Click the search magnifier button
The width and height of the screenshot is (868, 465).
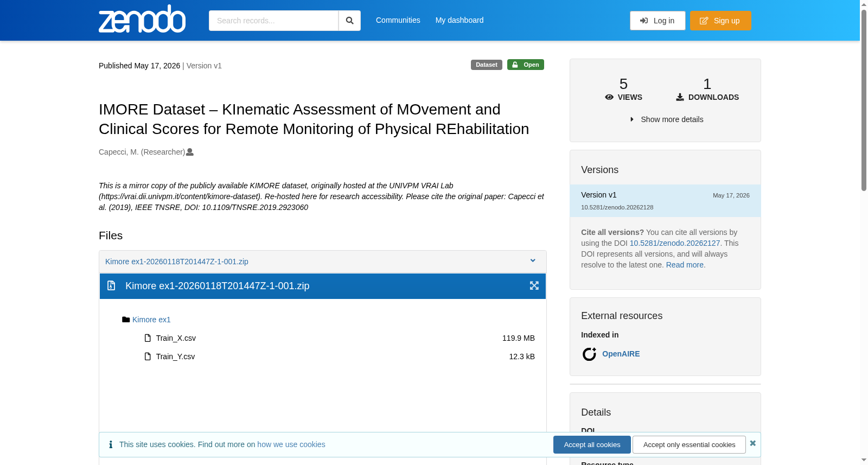[349, 21]
